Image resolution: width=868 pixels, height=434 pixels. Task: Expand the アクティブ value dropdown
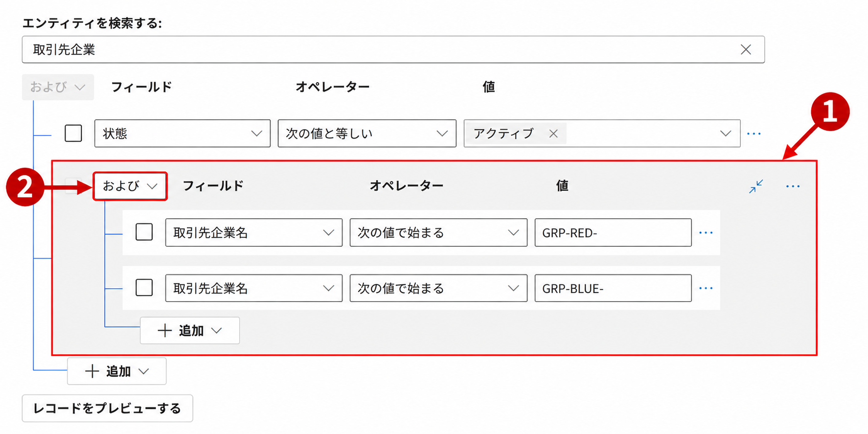point(726,134)
